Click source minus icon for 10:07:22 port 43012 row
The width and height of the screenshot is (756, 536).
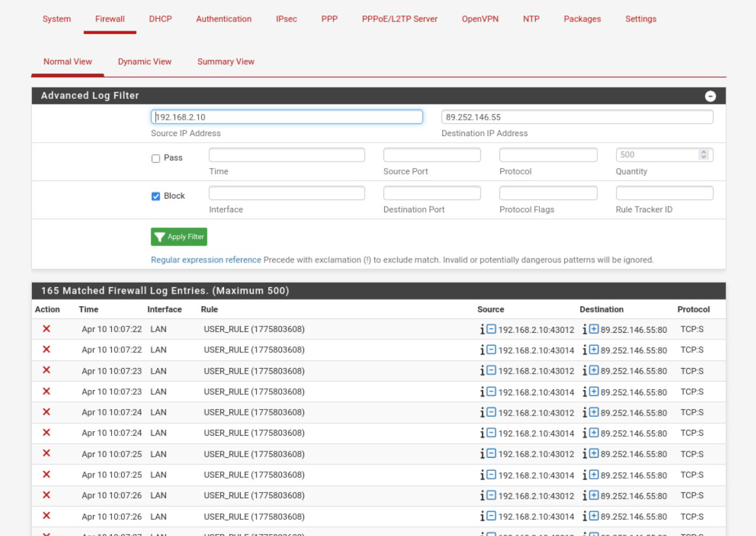[x=491, y=329]
